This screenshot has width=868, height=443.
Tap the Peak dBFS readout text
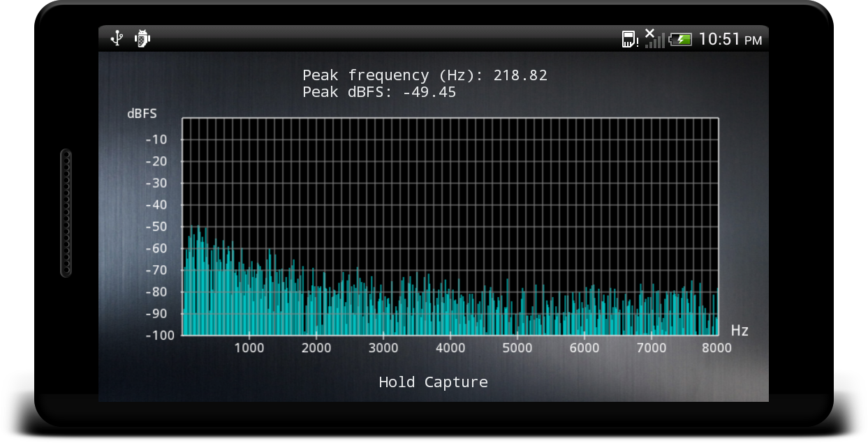[x=379, y=92]
